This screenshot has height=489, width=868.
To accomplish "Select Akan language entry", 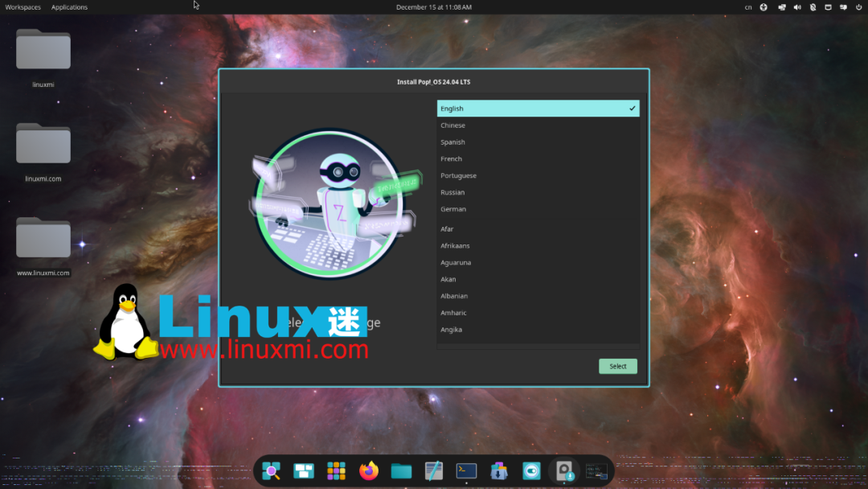I will pos(538,279).
